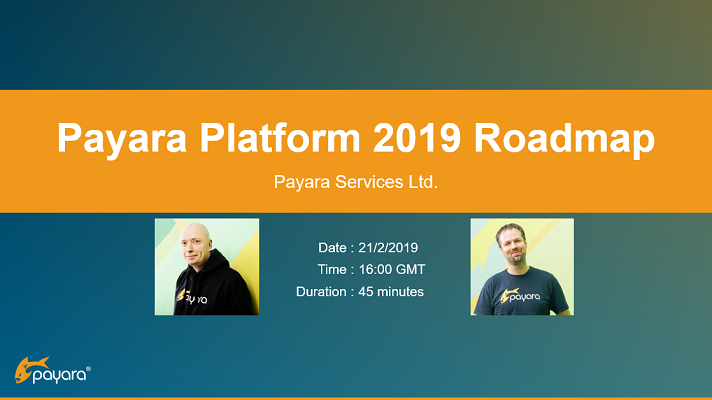Click the '16:00 GMT' time value
Viewport: 712px width, 400px height.
pyautogui.click(x=392, y=270)
